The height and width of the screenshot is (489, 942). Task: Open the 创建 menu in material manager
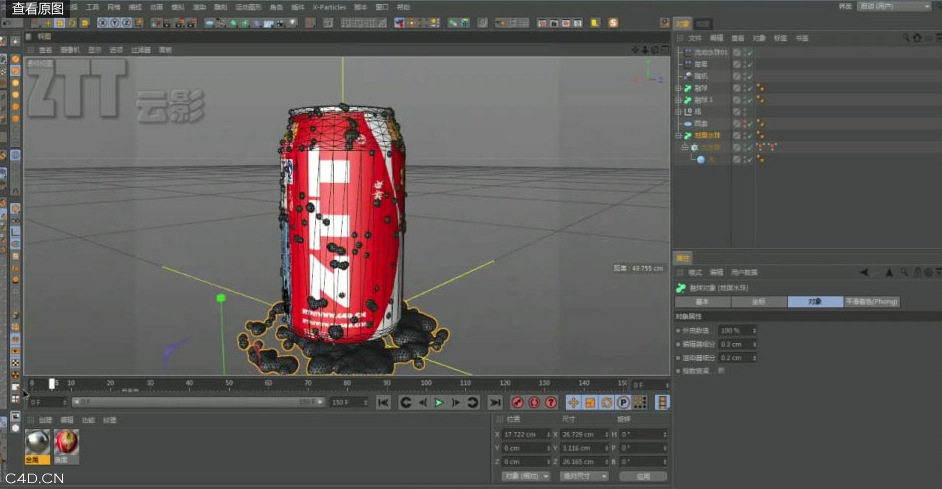tap(45, 420)
